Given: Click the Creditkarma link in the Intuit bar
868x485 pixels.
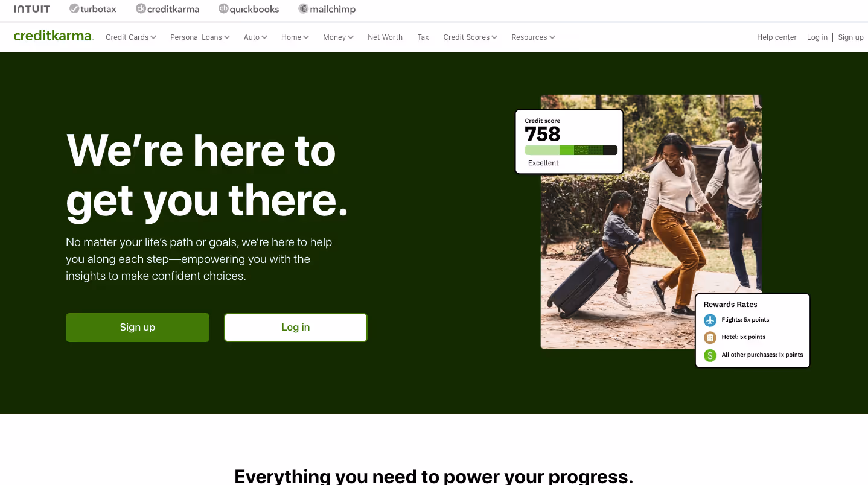Looking at the screenshot, I should pos(168,9).
